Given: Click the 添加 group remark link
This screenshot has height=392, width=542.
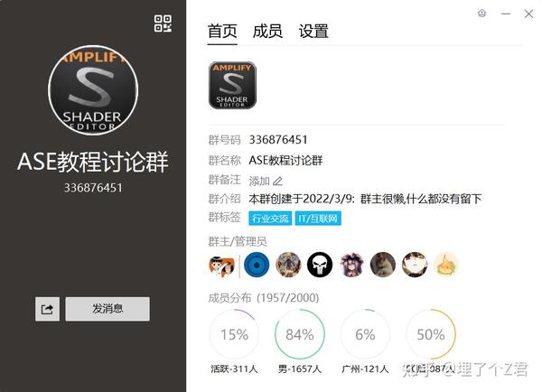Looking at the screenshot, I should click(x=259, y=181).
